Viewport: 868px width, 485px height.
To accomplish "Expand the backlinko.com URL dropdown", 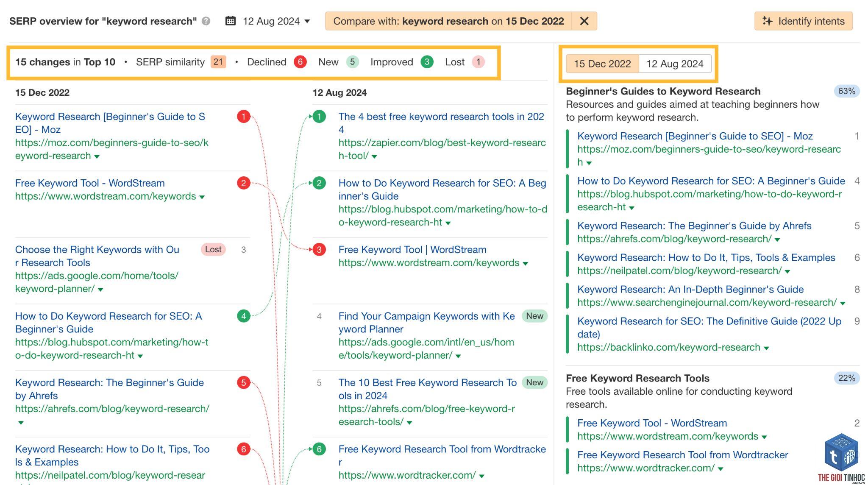I will 766,348.
